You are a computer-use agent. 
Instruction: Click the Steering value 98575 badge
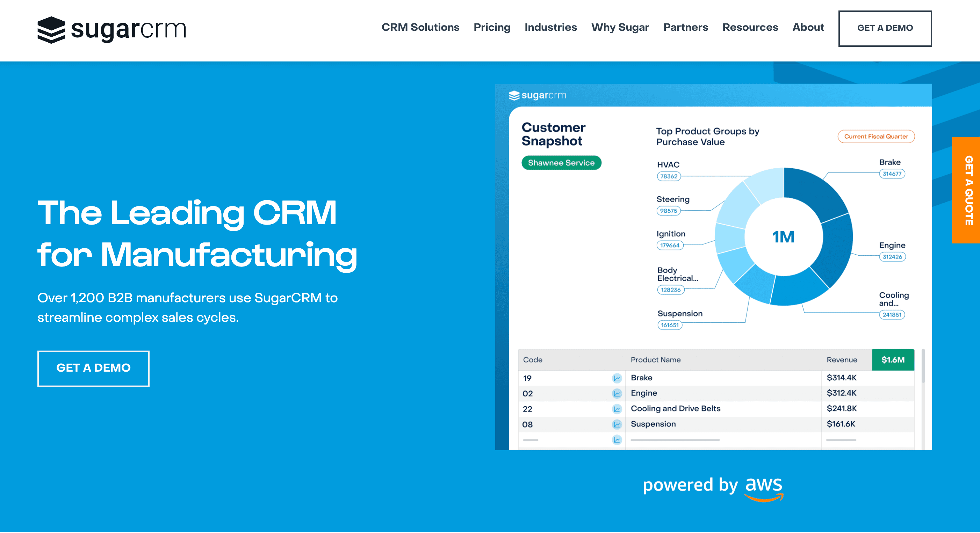tap(668, 211)
